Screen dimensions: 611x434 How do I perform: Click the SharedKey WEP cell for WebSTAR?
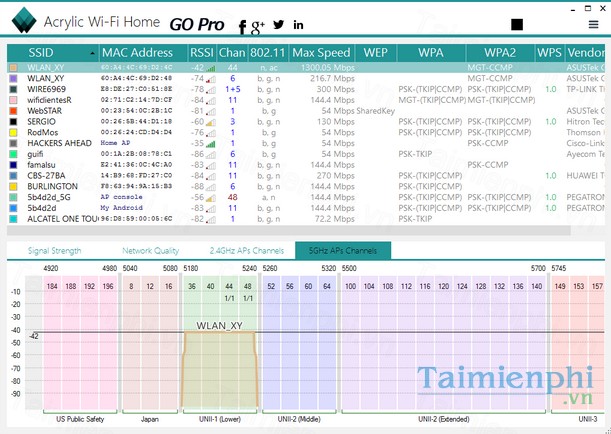376,111
